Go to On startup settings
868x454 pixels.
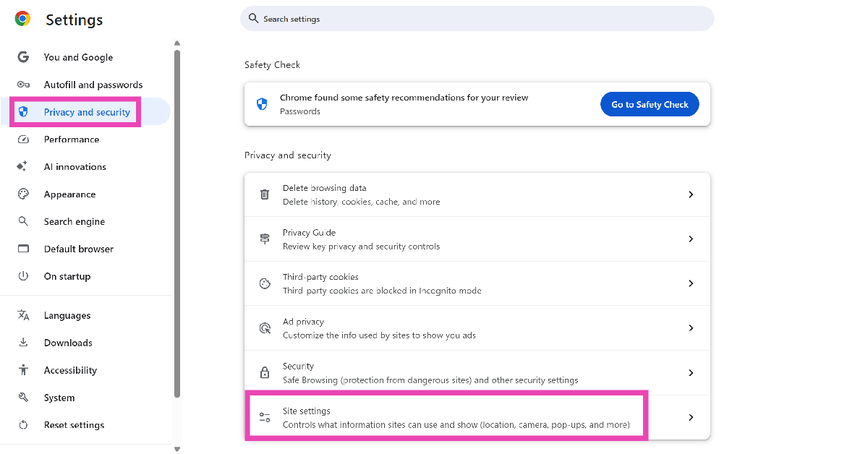point(67,277)
